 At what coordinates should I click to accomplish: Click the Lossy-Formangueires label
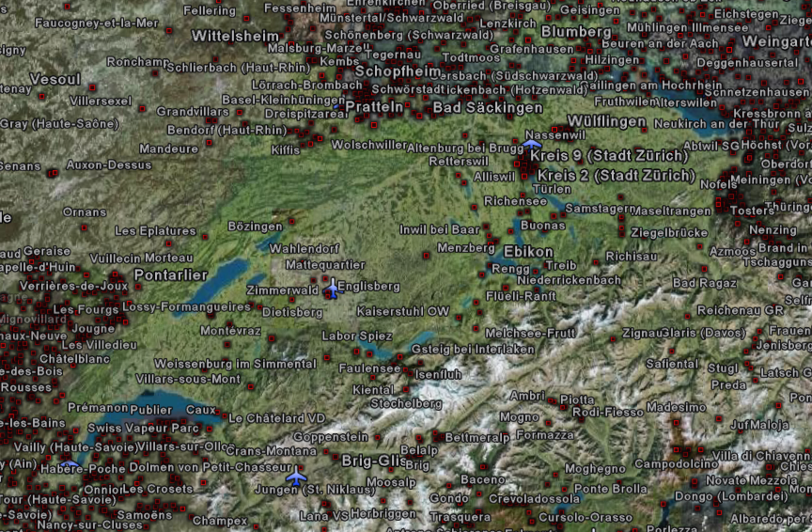tap(186, 306)
